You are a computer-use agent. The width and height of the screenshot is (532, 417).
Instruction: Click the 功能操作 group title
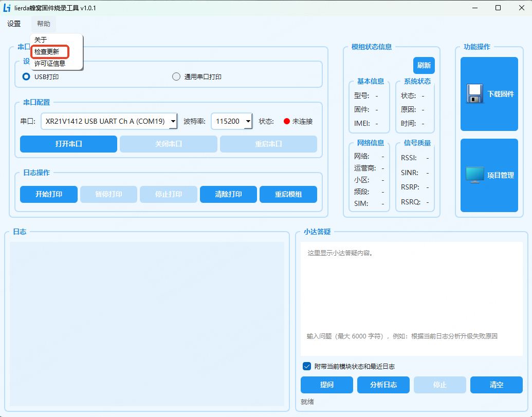(477, 47)
